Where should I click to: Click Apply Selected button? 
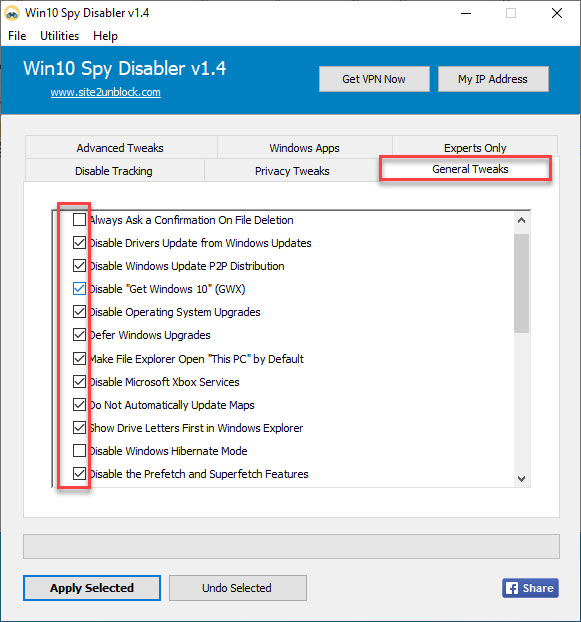(92, 588)
